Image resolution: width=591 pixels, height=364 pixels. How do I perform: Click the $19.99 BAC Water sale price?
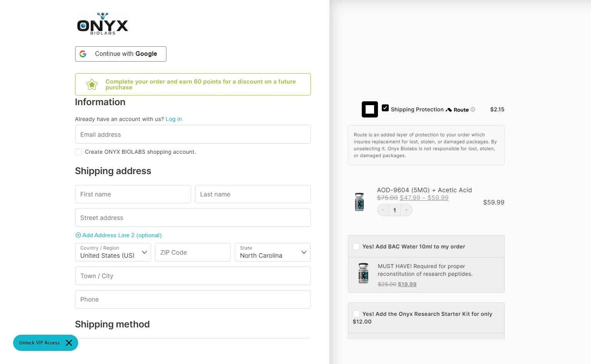click(x=407, y=284)
